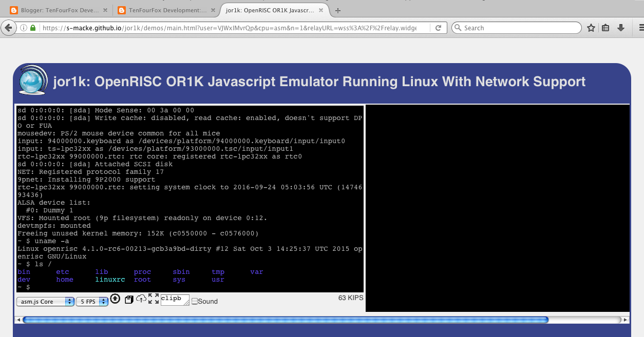The image size is (644, 337).
Task: Bookmark this page with the star icon
Action: (591, 28)
